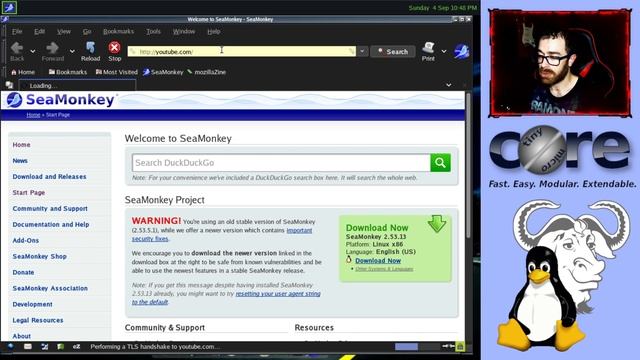Open the Mail component icon in the status bar
640x360 pixels.
point(28,347)
